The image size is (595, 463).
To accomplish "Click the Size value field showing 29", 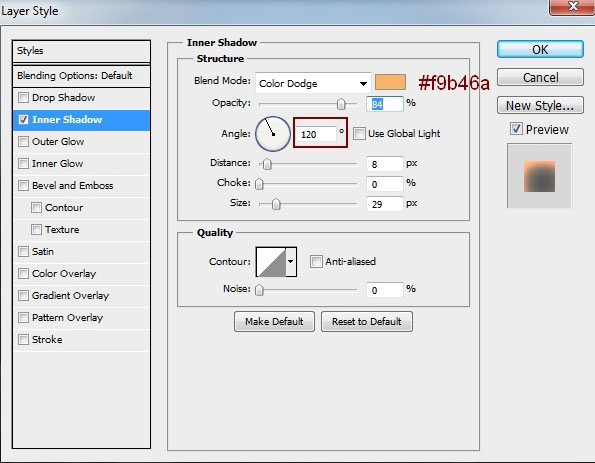I will [x=384, y=204].
